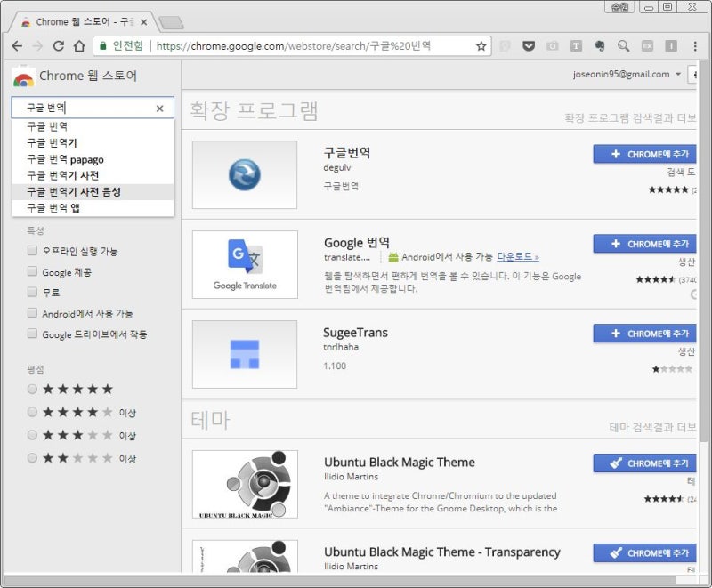Clear the search box with the X

click(160, 109)
